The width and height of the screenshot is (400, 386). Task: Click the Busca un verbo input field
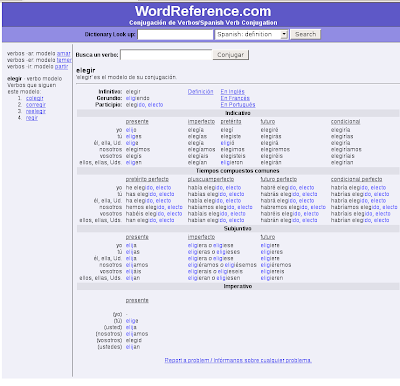pos(166,55)
